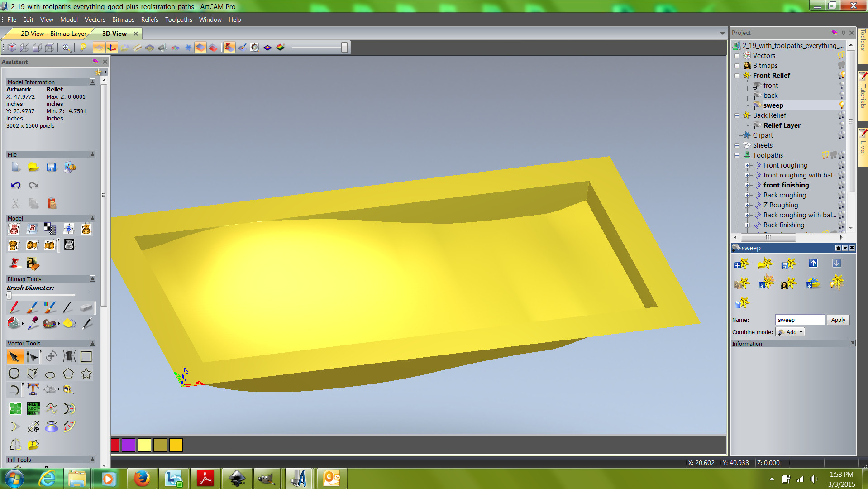The width and height of the screenshot is (868, 489).
Task: Select the node editing tool
Action: click(32, 357)
